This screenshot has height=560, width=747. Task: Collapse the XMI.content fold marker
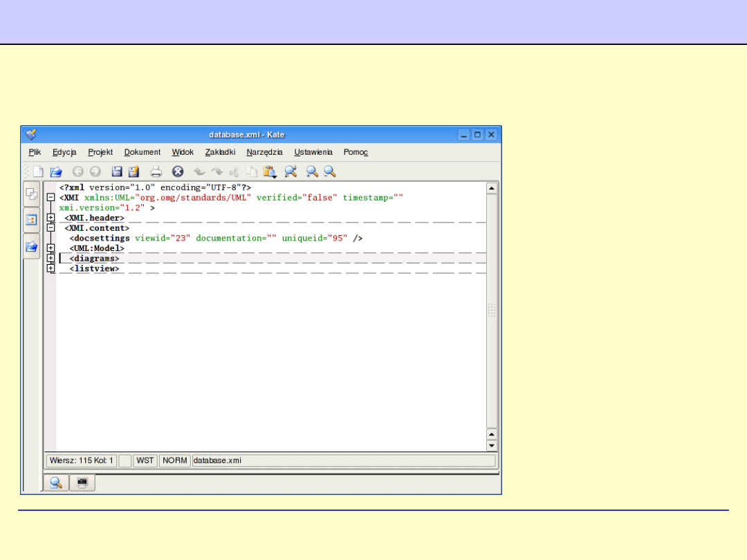(x=50, y=227)
